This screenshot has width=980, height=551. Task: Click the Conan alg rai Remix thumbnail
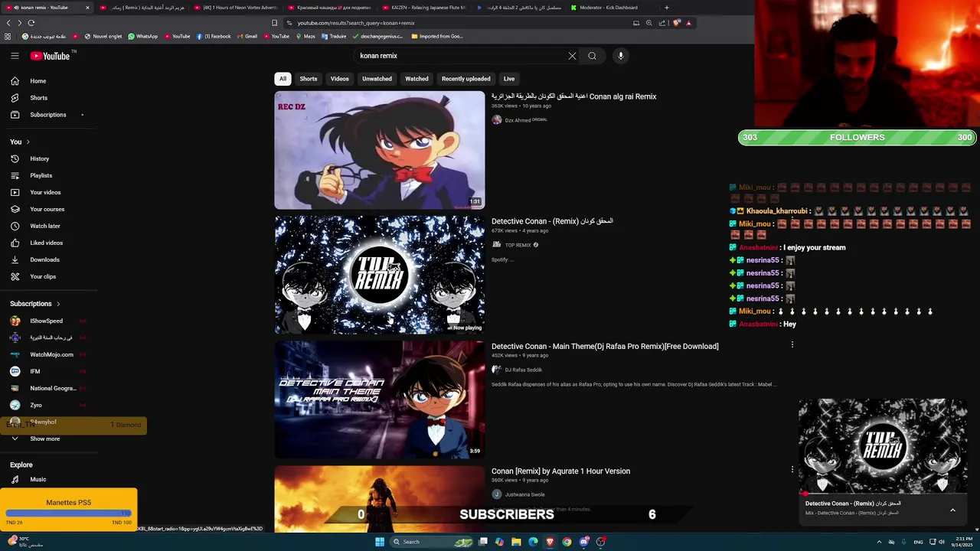click(380, 150)
